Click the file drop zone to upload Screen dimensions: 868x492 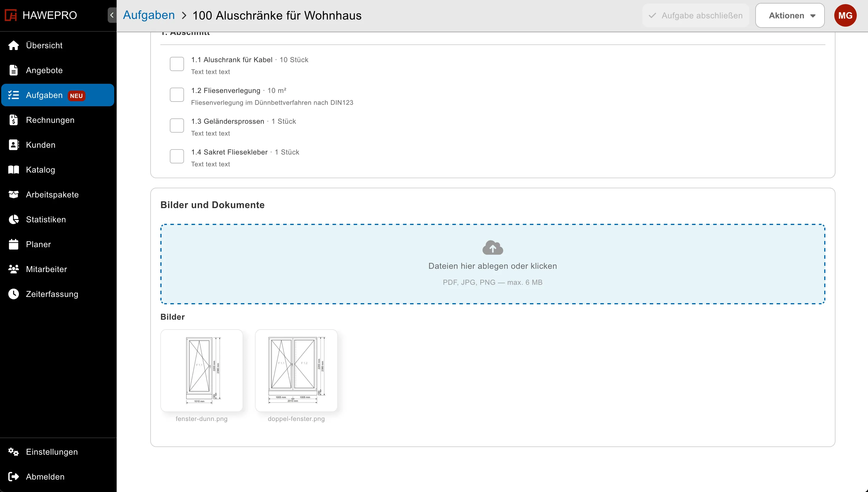pos(493,264)
